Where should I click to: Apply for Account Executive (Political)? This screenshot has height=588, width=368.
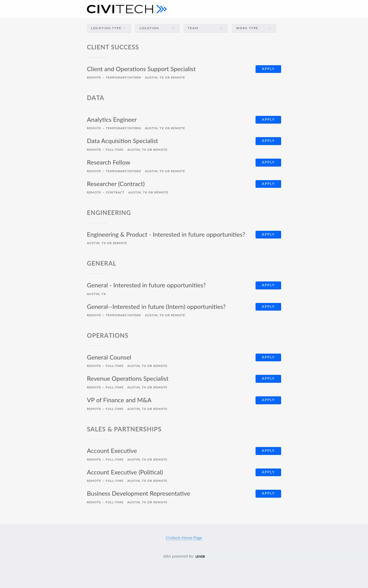coord(268,472)
